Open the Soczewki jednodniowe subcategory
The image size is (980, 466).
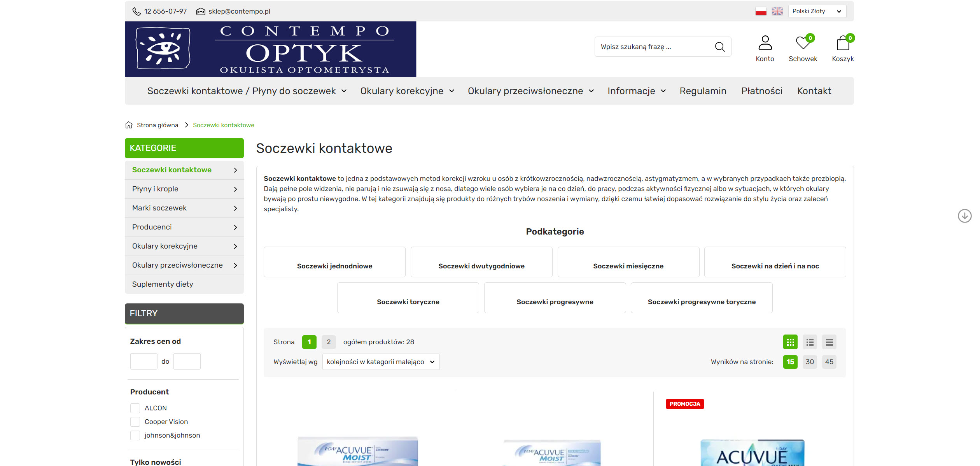tap(334, 262)
